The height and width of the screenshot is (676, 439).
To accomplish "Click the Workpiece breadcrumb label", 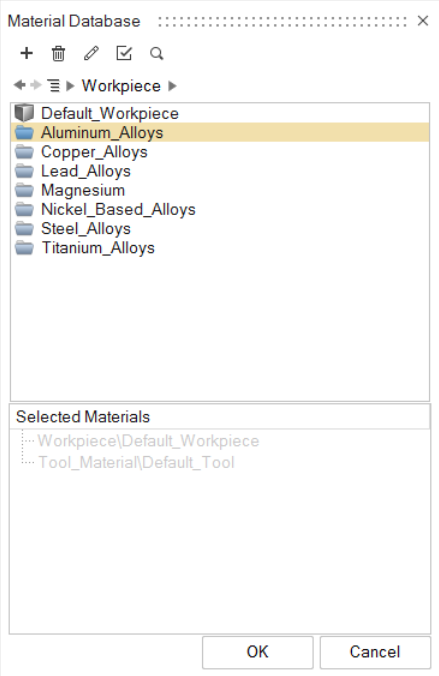I will [121, 86].
